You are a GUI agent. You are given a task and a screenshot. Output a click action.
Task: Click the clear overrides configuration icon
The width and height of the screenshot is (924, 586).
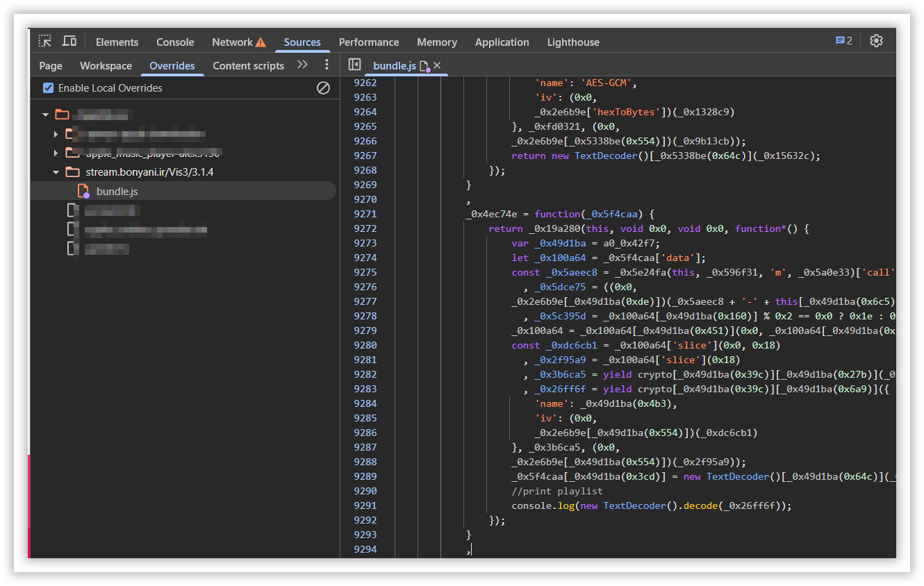pos(323,88)
